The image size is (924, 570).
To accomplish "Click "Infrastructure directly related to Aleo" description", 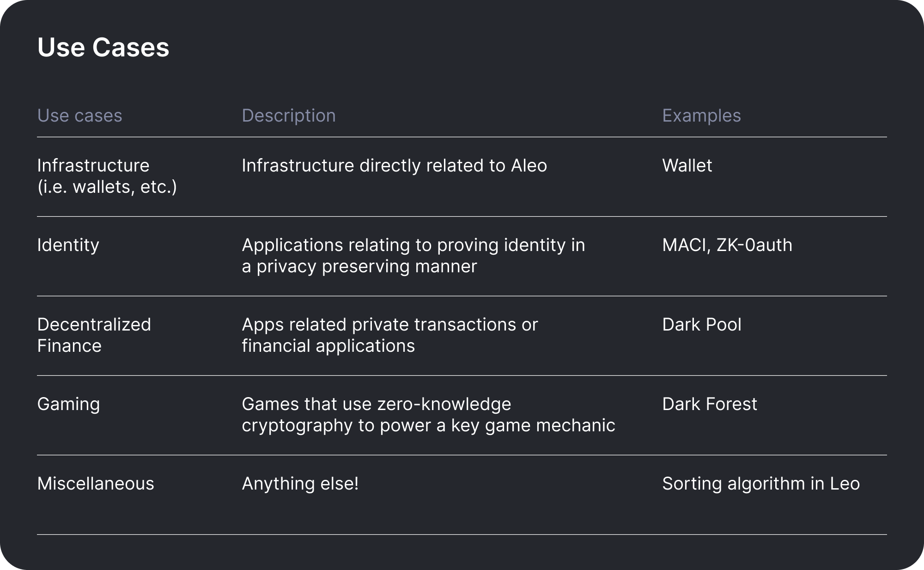I will (x=394, y=165).
